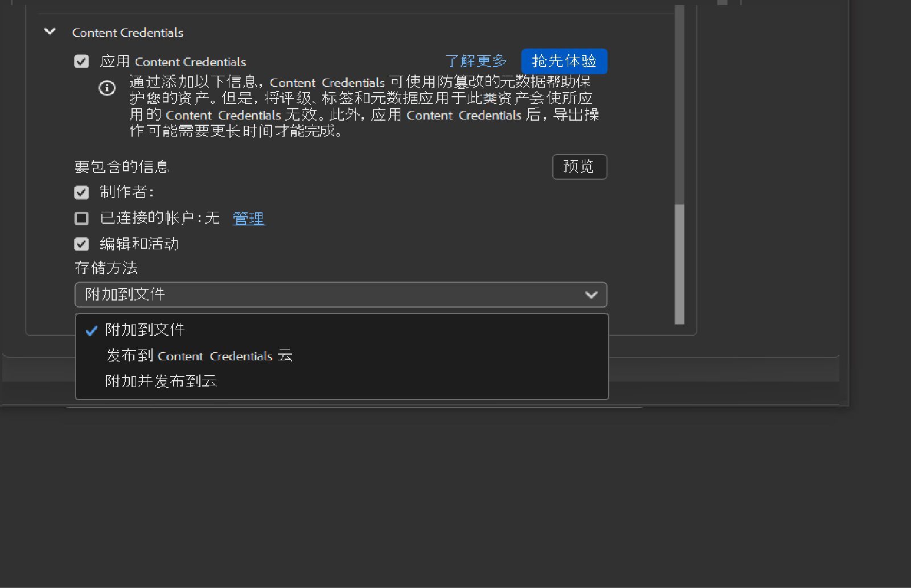
Task: Enable the 已连接的帐户 checkbox
Action: tap(81, 218)
